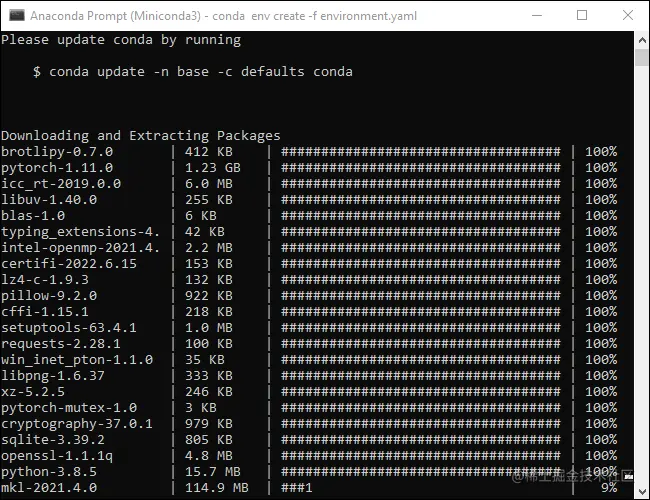The height and width of the screenshot is (500, 650).
Task: Click the certifi-2022.6.15 package name
Action: pos(69,264)
